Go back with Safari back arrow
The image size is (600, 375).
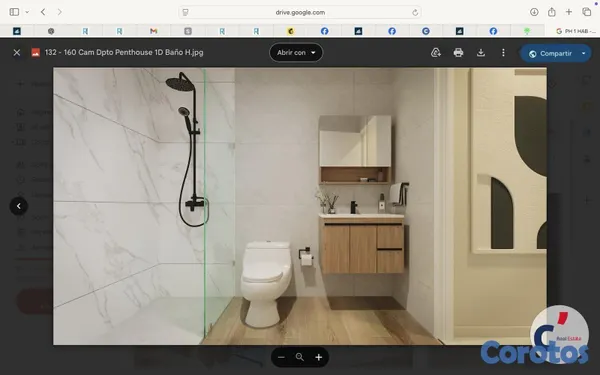[43, 12]
